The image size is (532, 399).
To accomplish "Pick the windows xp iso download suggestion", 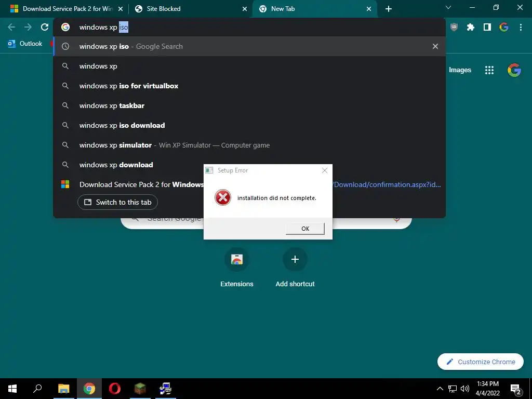I will click(249, 125).
